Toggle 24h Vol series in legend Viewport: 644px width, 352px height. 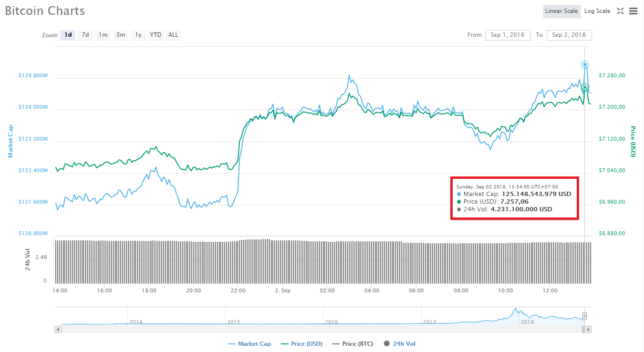coord(400,344)
